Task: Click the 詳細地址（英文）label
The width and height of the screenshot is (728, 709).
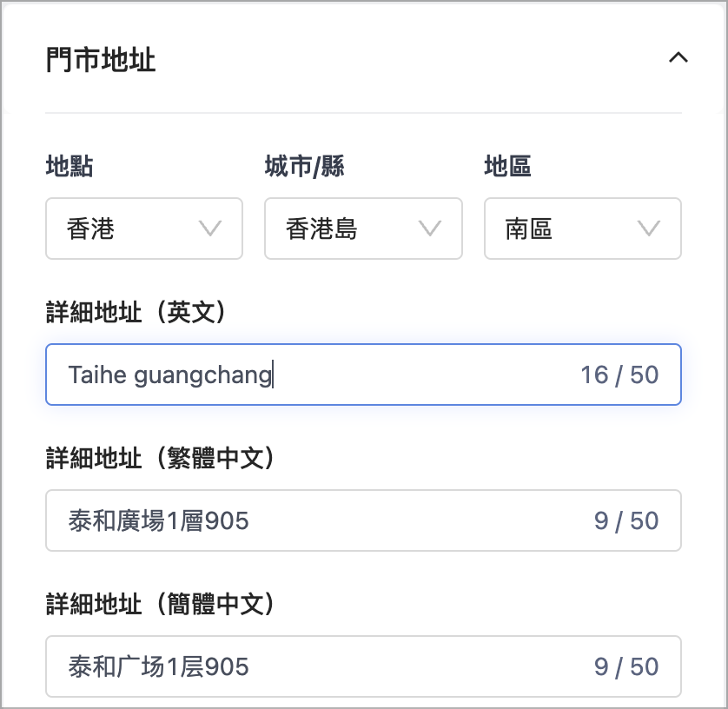Action: [136, 312]
